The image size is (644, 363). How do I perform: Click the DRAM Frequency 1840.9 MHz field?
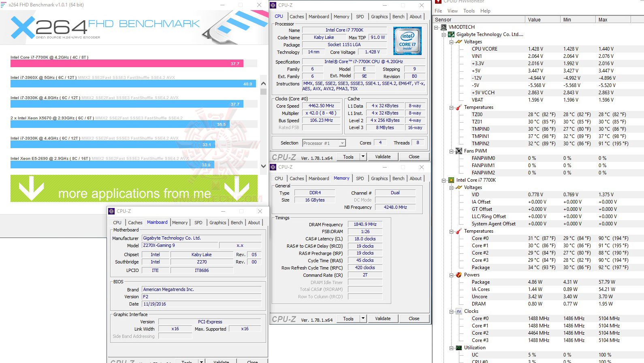365,224
